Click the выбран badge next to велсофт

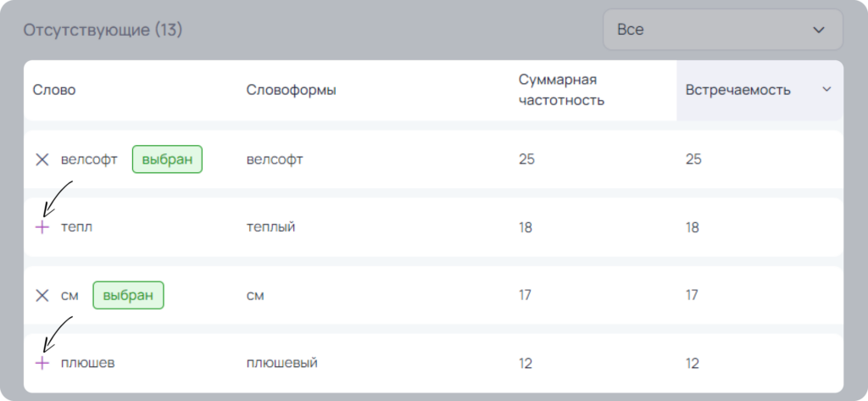click(167, 159)
